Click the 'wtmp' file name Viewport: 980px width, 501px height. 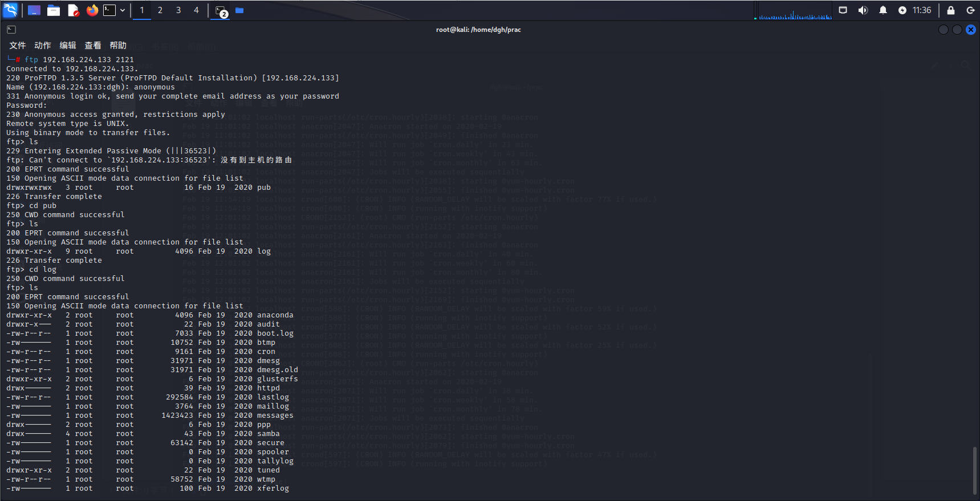(266, 479)
